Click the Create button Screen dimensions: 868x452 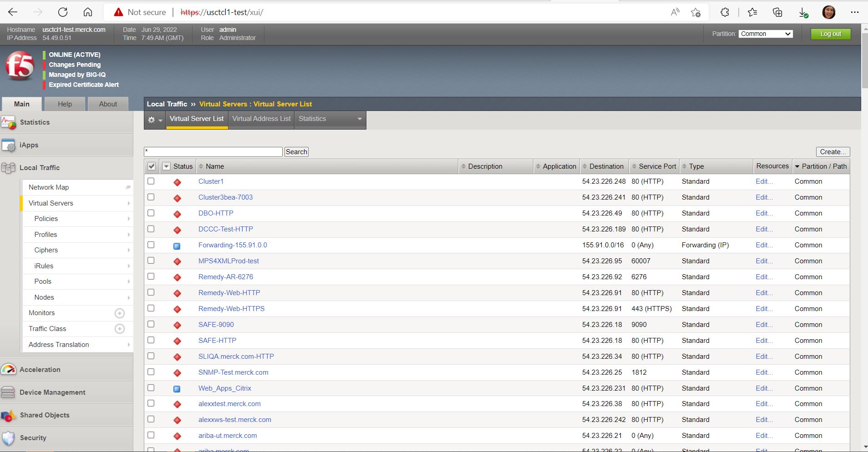click(x=833, y=151)
